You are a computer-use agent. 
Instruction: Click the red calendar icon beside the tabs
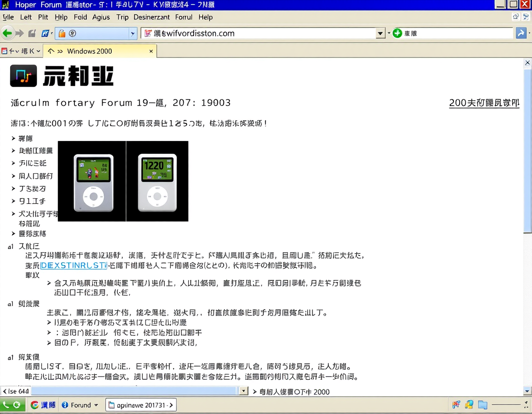(x=5, y=51)
